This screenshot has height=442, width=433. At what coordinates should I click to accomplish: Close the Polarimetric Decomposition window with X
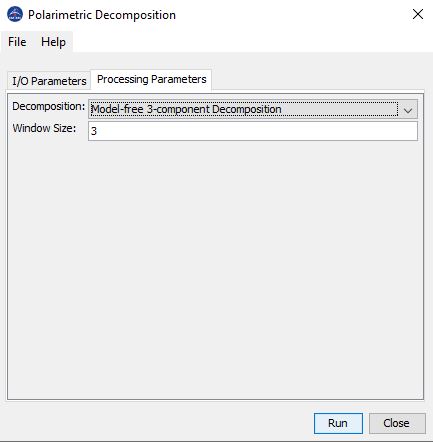pos(418,14)
